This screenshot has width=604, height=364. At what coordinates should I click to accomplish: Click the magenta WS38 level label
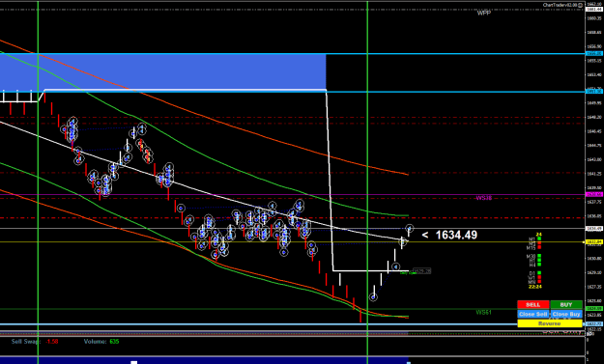tap(484, 198)
